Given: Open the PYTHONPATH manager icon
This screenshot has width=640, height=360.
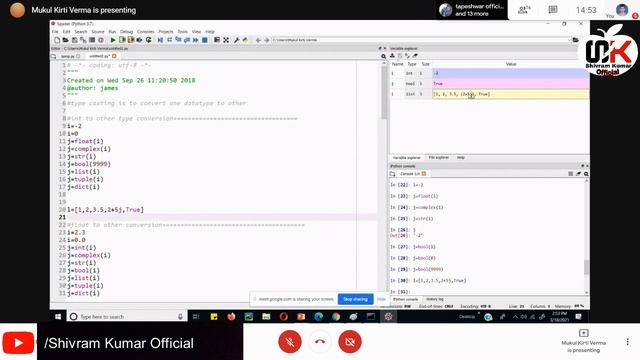Looking at the screenshot, I should click(245, 40).
